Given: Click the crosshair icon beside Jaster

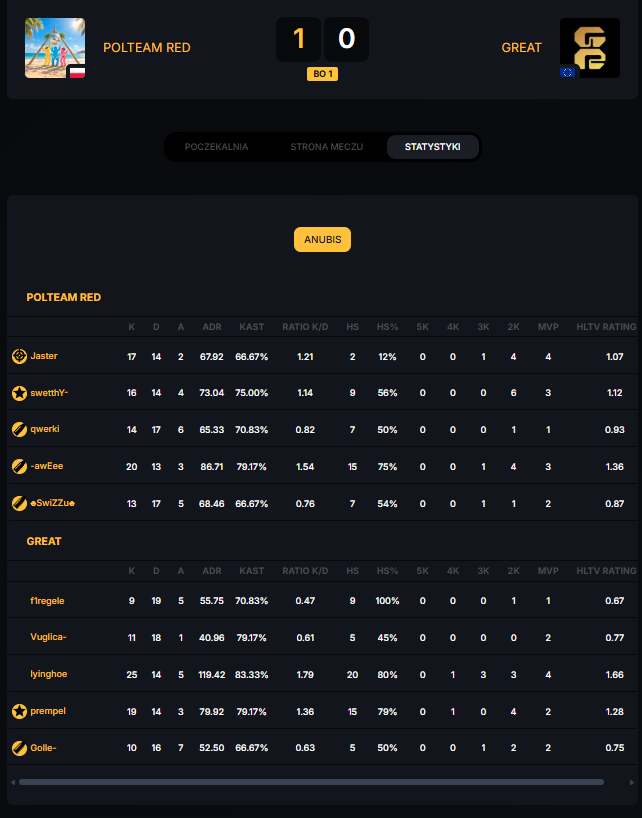Looking at the screenshot, I should pyautogui.click(x=19, y=356).
